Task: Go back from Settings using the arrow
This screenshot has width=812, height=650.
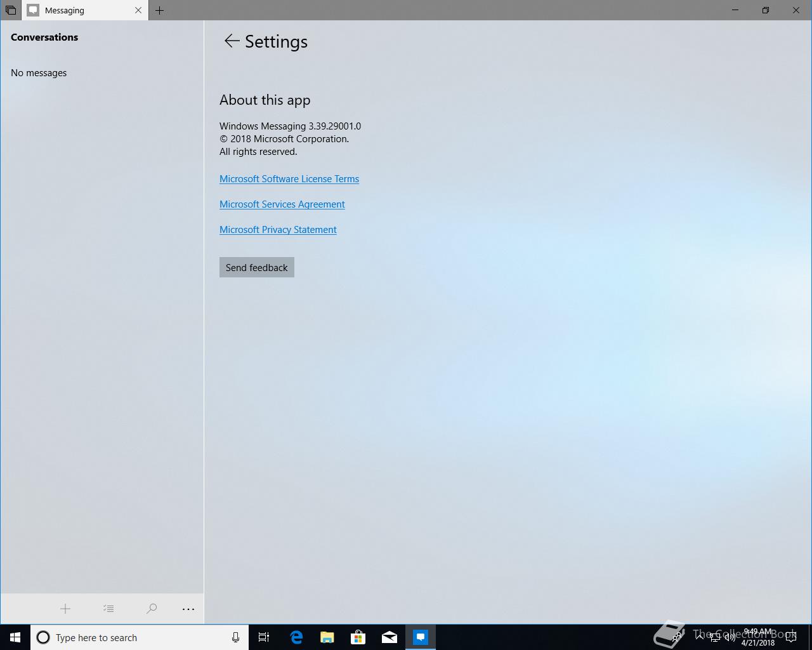Action: 232,41
